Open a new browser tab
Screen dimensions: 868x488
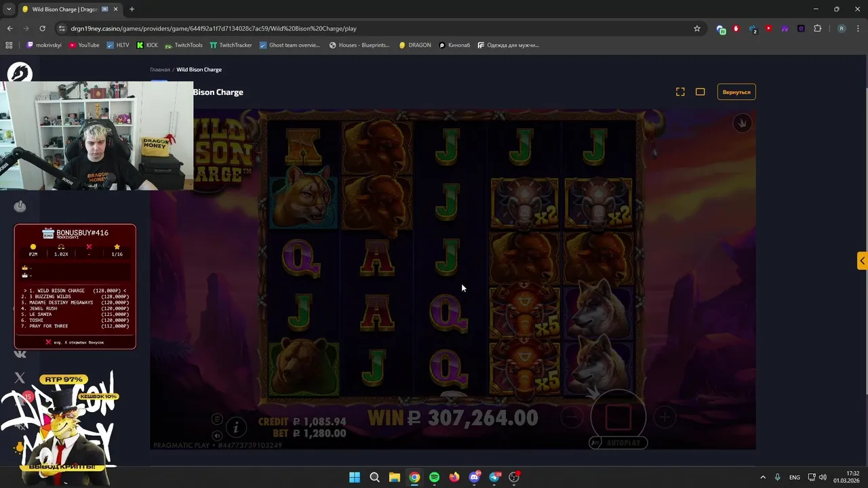(132, 9)
